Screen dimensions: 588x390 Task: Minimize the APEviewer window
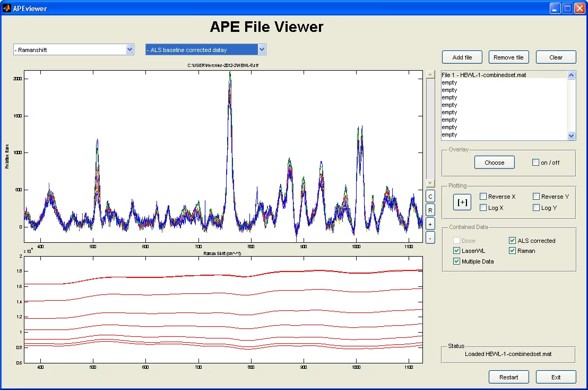click(555, 9)
